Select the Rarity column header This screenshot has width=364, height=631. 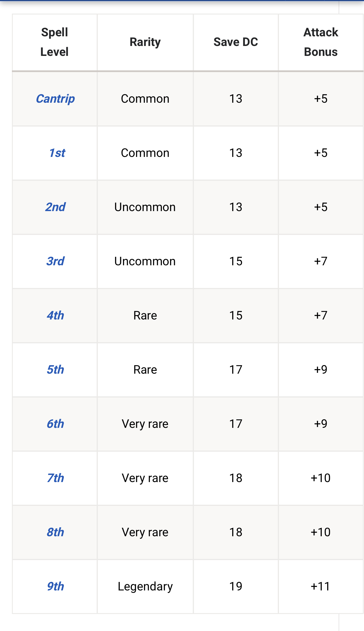(145, 42)
